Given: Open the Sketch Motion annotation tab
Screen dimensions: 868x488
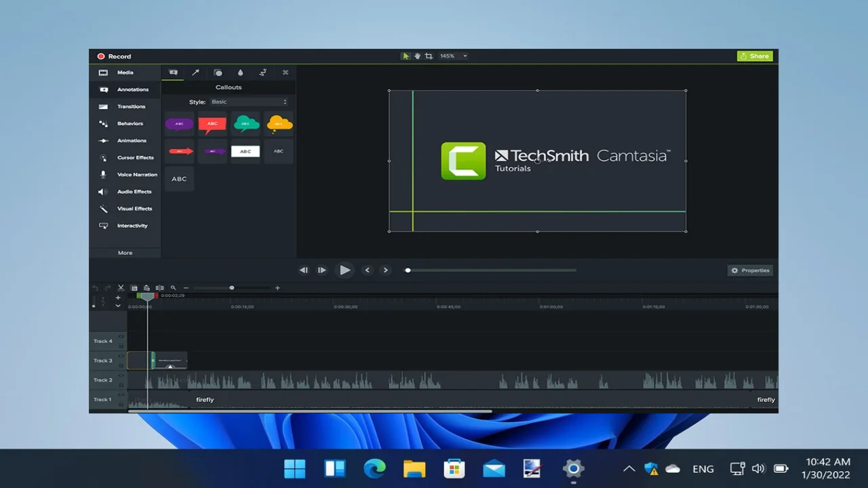Looking at the screenshot, I should click(x=262, y=73).
